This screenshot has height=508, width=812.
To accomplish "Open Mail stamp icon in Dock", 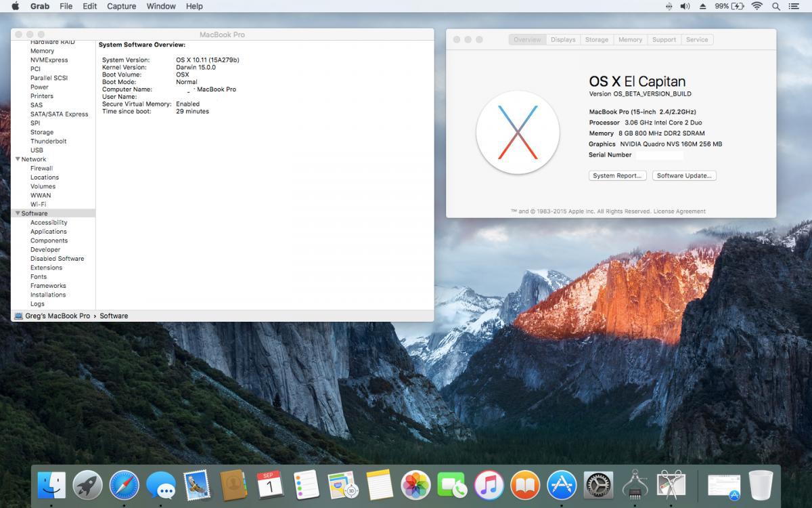I will (x=197, y=485).
